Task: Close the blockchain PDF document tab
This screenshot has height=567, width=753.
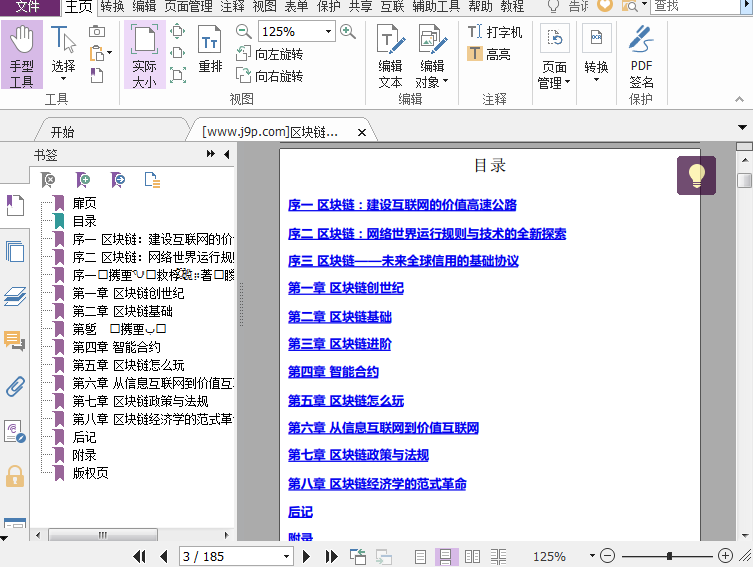Action: pyautogui.click(x=362, y=133)
